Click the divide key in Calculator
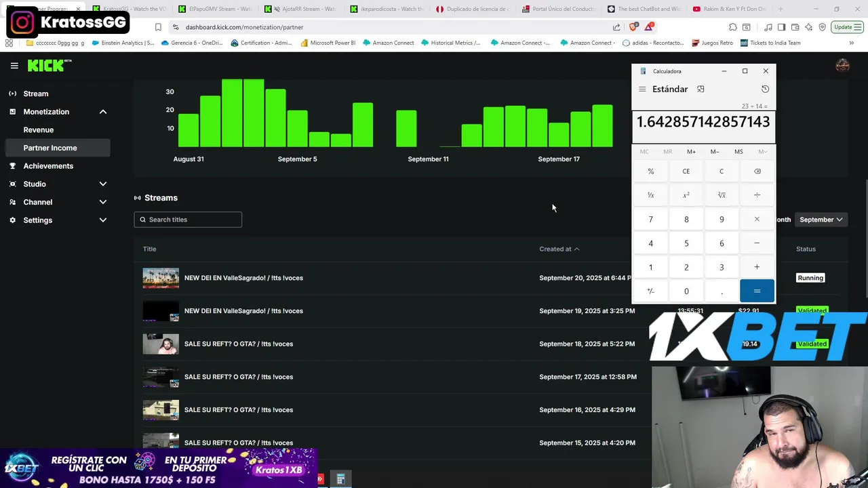 coord(757,195)
